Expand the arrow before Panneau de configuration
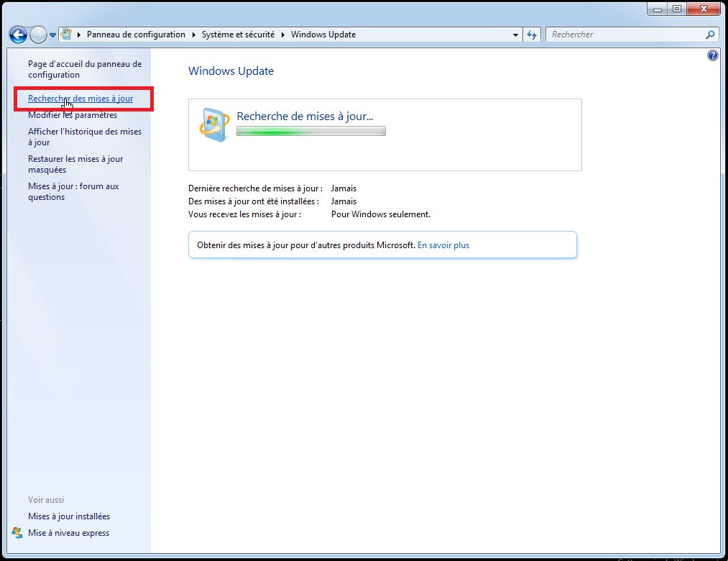 (79, 35)
